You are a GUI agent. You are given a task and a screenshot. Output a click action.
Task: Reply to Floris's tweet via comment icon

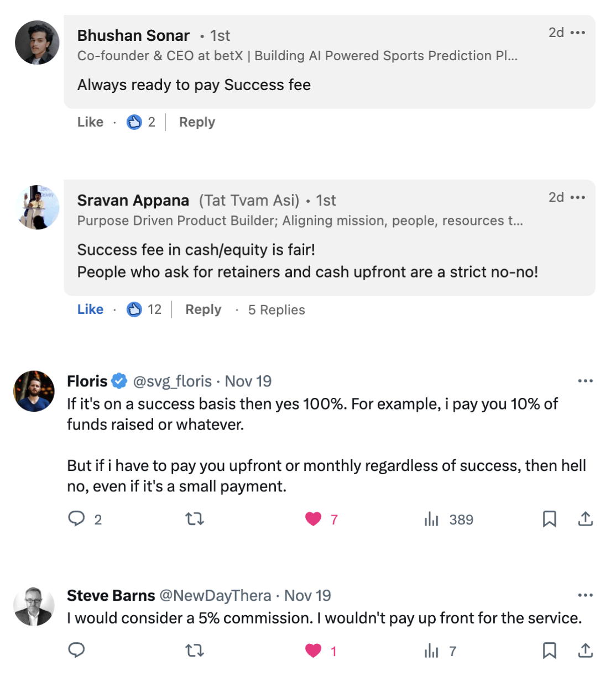pyautogui.click(x=76, y=518)
